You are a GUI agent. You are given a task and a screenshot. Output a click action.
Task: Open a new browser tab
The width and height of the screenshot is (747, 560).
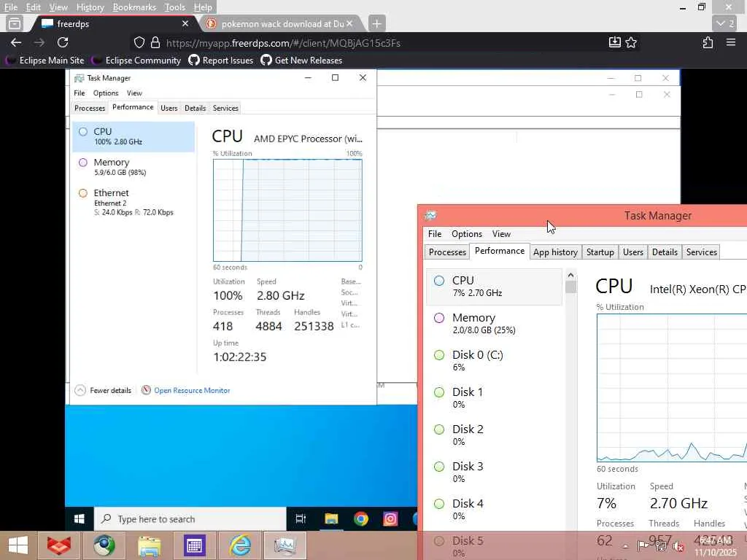[376, 23]
